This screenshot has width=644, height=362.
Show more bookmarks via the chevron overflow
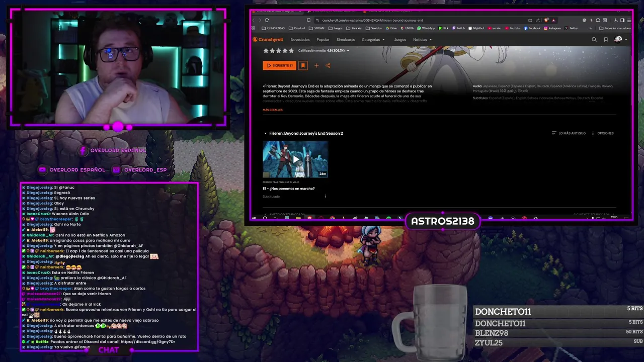click(591, 28)
